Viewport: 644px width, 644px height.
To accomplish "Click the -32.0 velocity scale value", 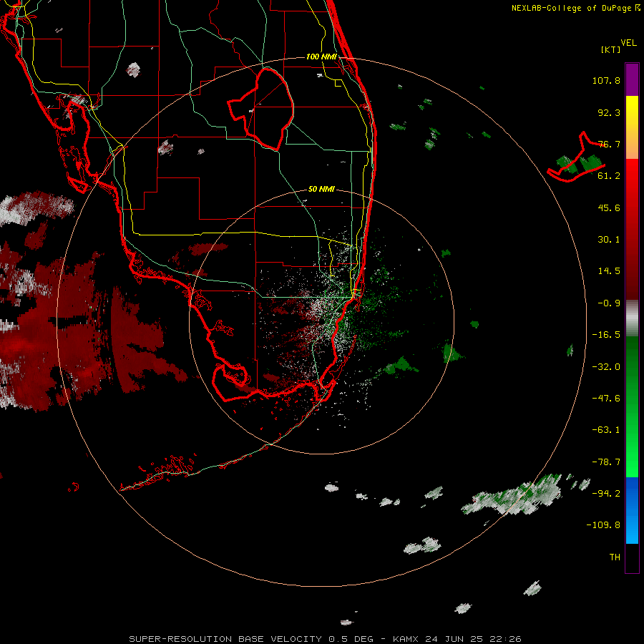I will tap(606, 367).
